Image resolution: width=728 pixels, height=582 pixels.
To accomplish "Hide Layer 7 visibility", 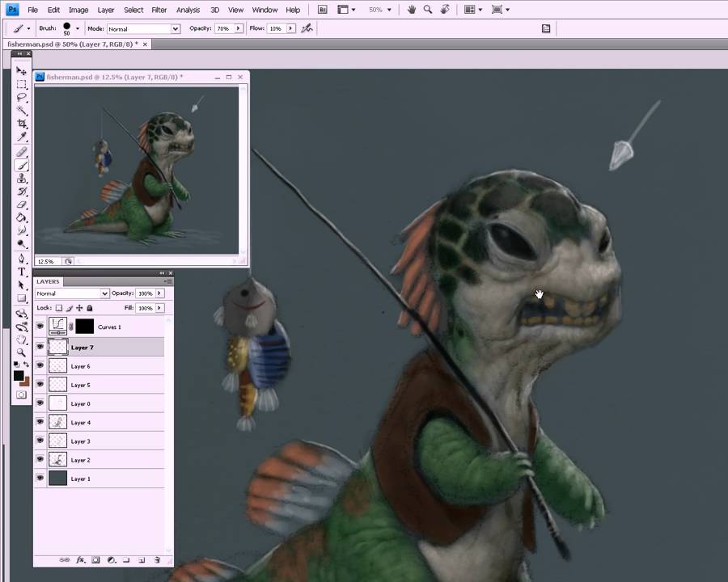I will [x=40, y=347].
